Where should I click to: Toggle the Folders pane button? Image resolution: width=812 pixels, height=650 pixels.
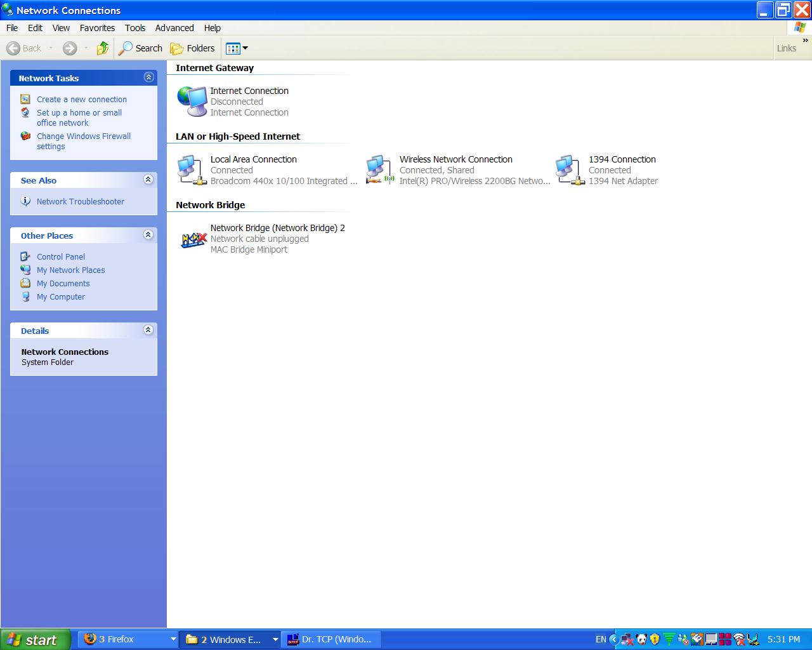tap(193, 48)
